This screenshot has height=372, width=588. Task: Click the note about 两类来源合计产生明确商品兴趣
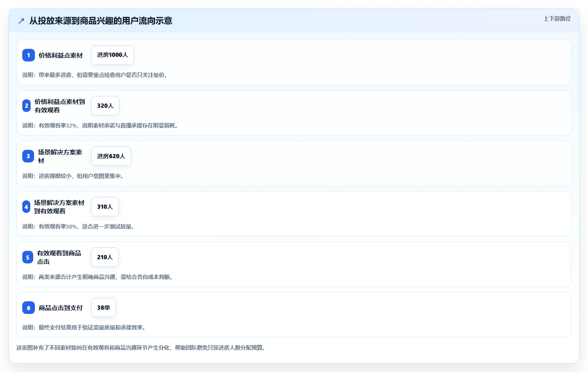click(x=98, y=277)
